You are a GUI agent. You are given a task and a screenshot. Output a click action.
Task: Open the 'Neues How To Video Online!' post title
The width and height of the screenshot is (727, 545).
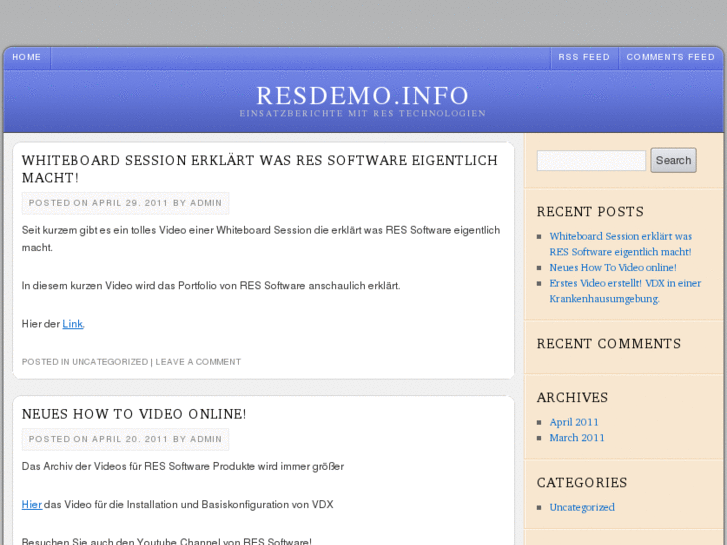134,414
